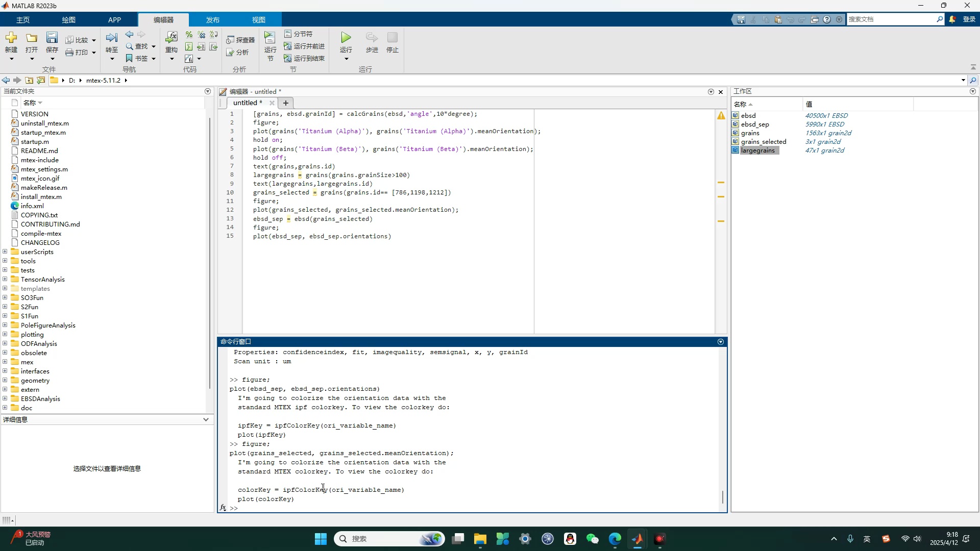Open a file with the 打开 icon
This screenshot has height=551, width=980.
coord(32,38)
